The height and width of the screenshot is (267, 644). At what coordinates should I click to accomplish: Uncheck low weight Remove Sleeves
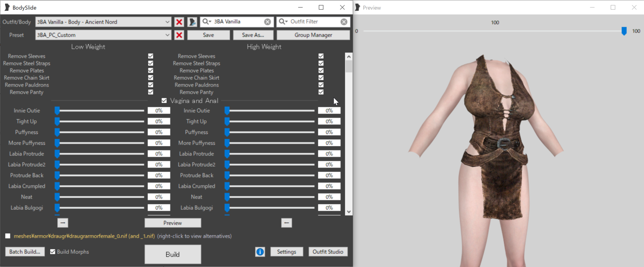click(x=151, y=56)
